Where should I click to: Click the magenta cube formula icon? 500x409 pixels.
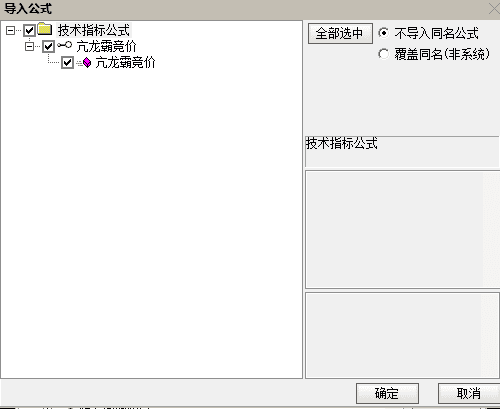point(86,62)
